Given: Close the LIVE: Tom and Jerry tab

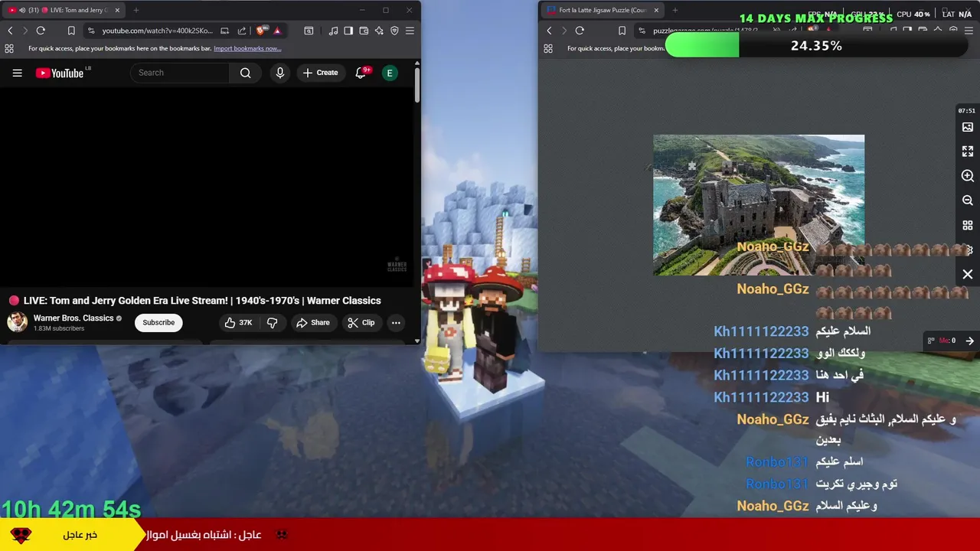Looking at the screenshot, I should click(117, 10).
